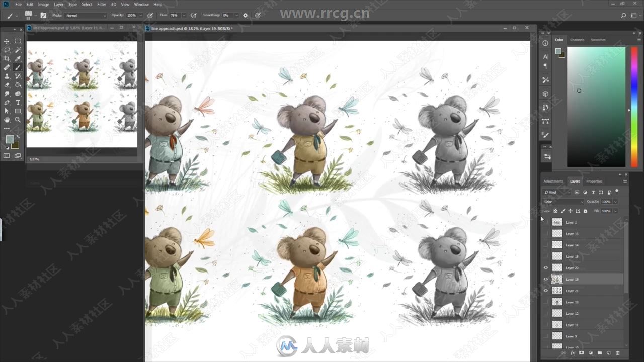
Task: Open the Flow dropdown arrow
Action: [184, 16]
